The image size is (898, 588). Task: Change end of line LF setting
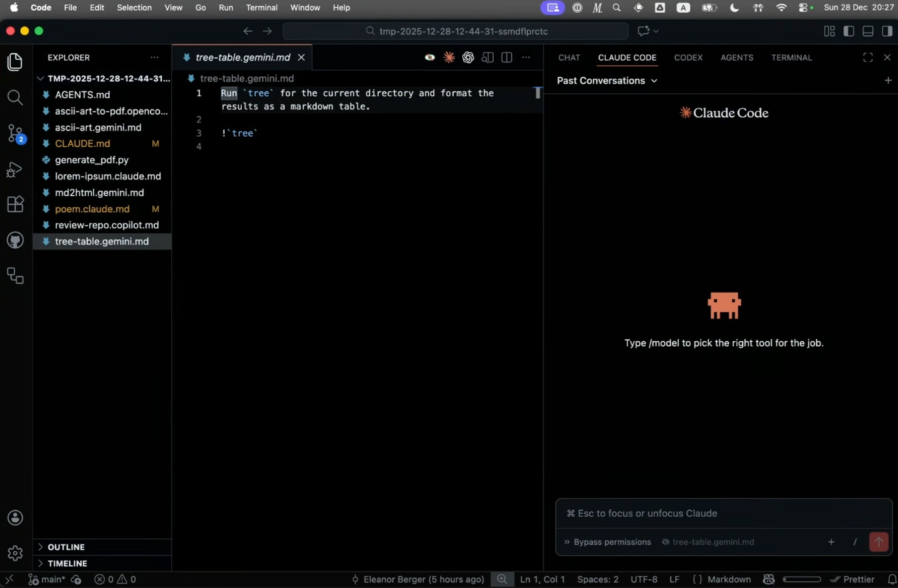click(674, 579)
